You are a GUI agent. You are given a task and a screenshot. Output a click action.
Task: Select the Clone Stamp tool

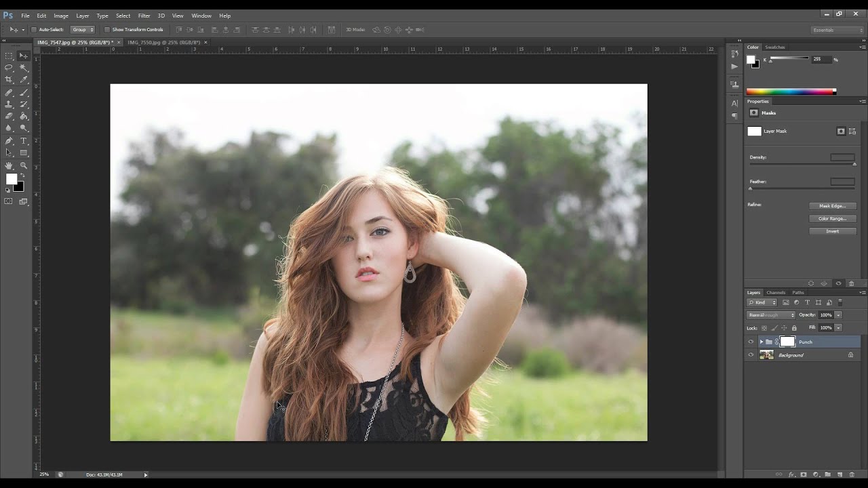coord(9,104)
